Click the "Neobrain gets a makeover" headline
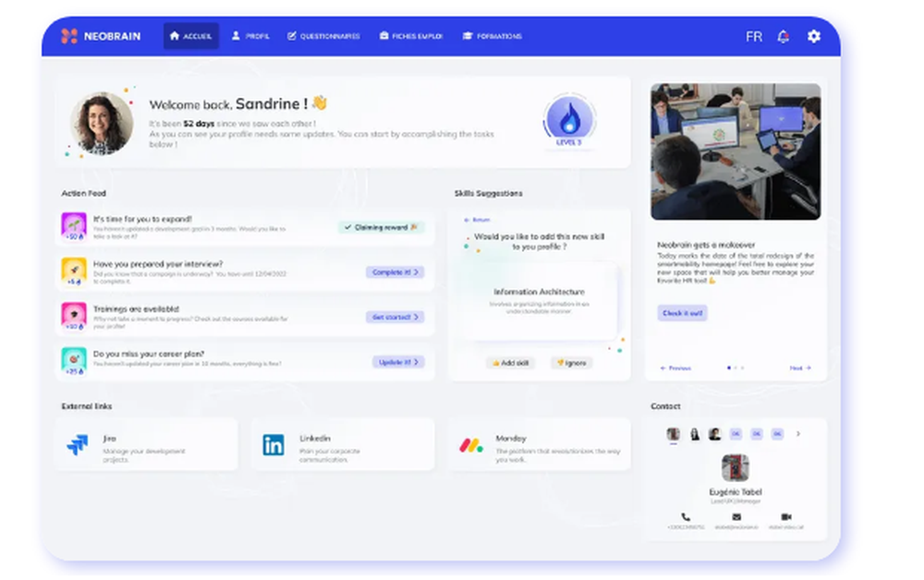The height and width of the screenshot is (580, 924). tap(706, 245)
